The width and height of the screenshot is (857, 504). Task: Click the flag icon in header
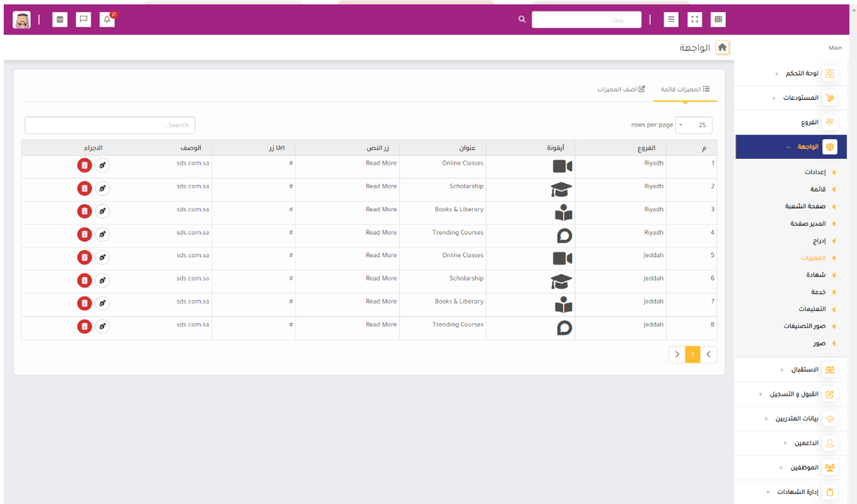point(84,19)
